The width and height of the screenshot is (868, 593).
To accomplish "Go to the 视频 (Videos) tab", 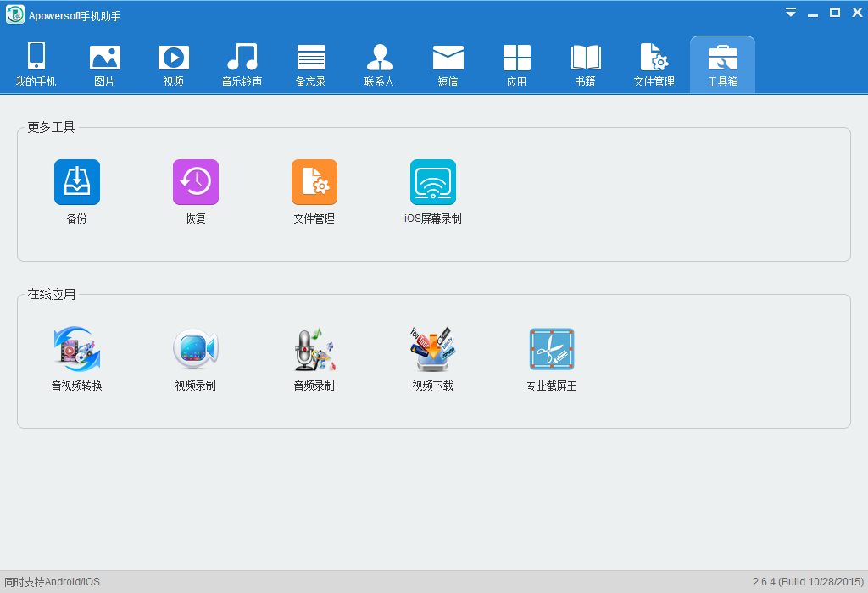I will pyautogui.click(x=173, y=64).
